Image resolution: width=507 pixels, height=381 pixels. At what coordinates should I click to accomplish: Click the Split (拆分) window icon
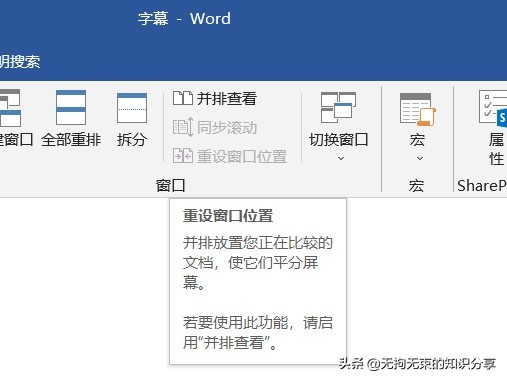point(132,108)
